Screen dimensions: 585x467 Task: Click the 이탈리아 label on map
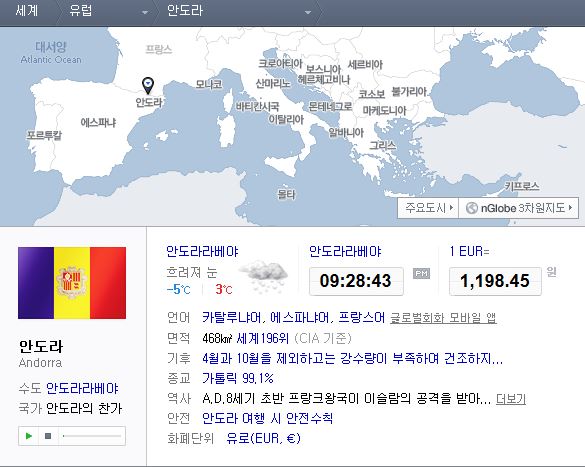[286, 119]
